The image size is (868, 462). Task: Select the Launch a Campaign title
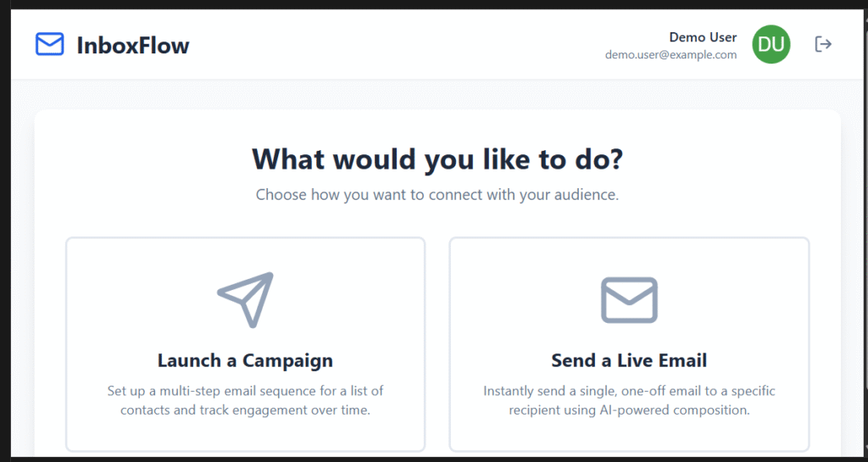coord(245,360)
